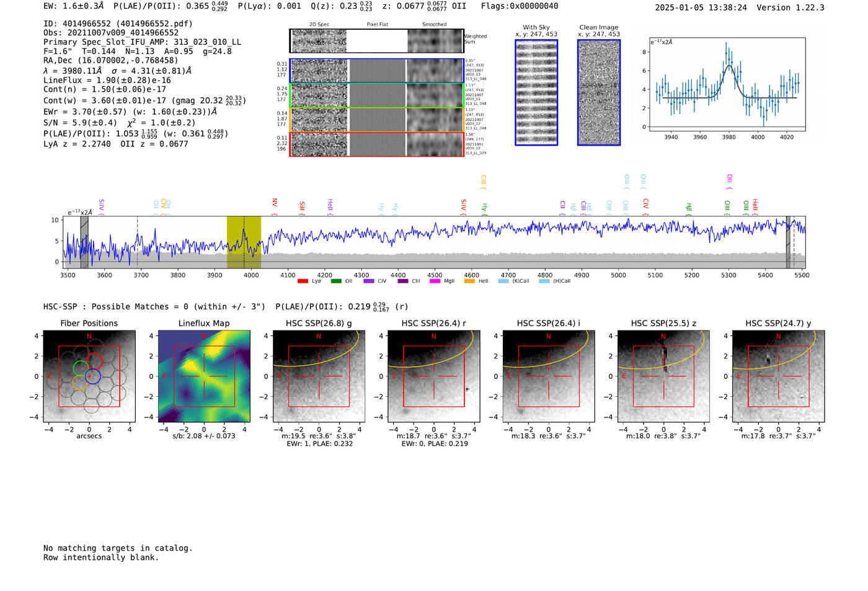The height and width of the screenshot is (591, 868).
Task: Click the blue fiber circle
Action: 92,376
